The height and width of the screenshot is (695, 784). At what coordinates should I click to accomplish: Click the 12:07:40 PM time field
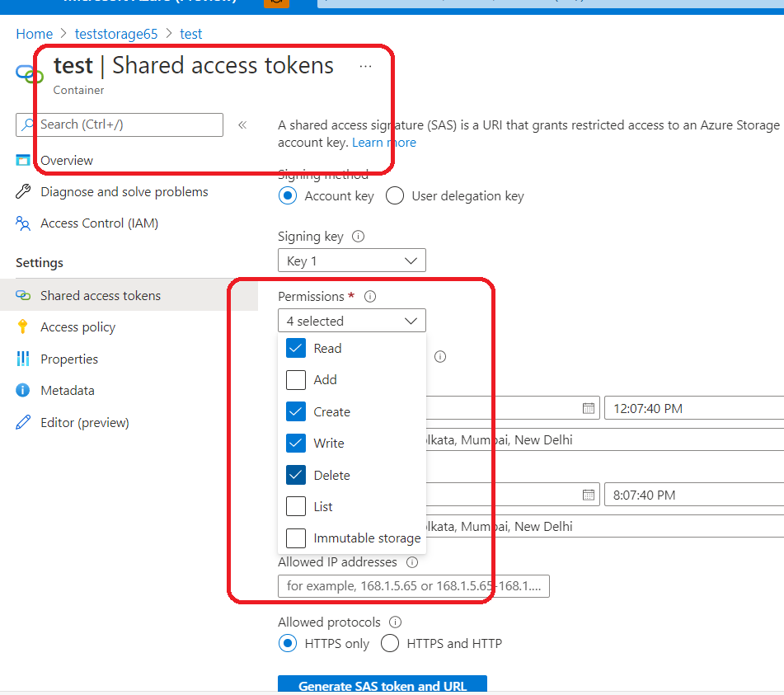pyautogui.click(x=694, y=408)
